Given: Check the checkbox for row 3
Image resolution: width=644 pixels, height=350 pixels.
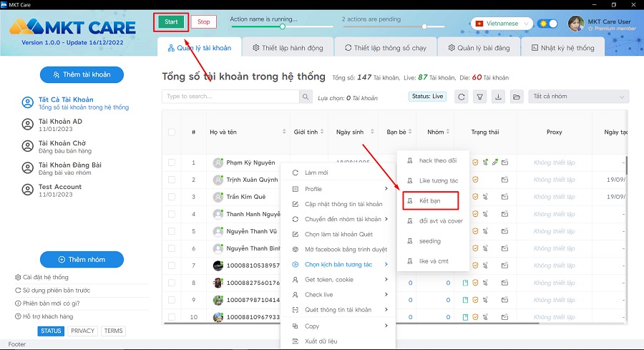Looking at the screenshot, I should coord(172,197).
